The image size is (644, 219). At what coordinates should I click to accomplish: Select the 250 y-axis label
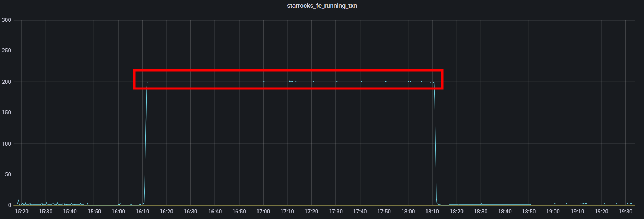coord(6,51)
